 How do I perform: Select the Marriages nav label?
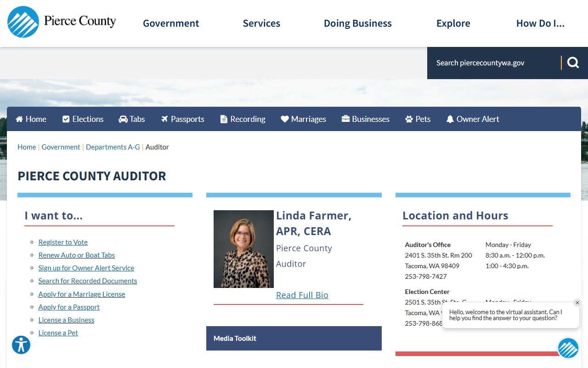pos(309,119)
